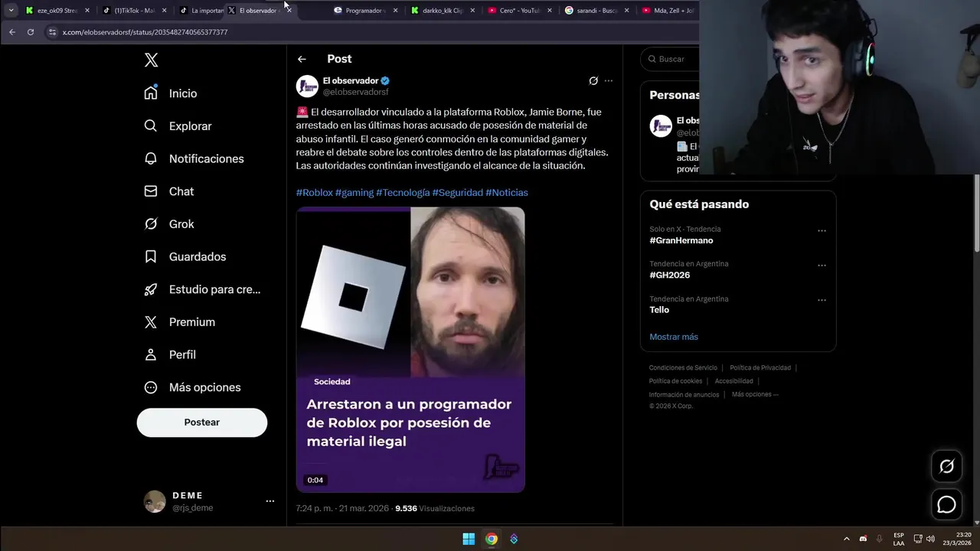Open DEME account menu dots

pyautogui.click(x=269, y=501)
